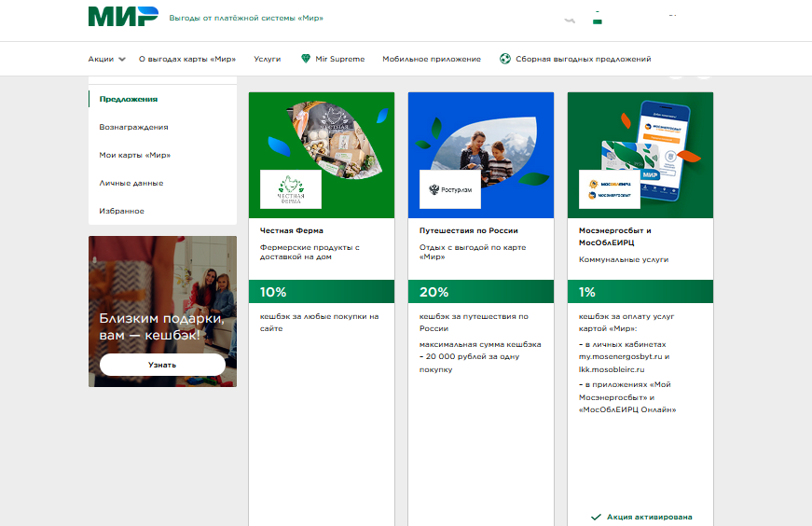Click text кешбэк за любые покупки на сайте
812x526 pixels.
[x=319, y=323]
